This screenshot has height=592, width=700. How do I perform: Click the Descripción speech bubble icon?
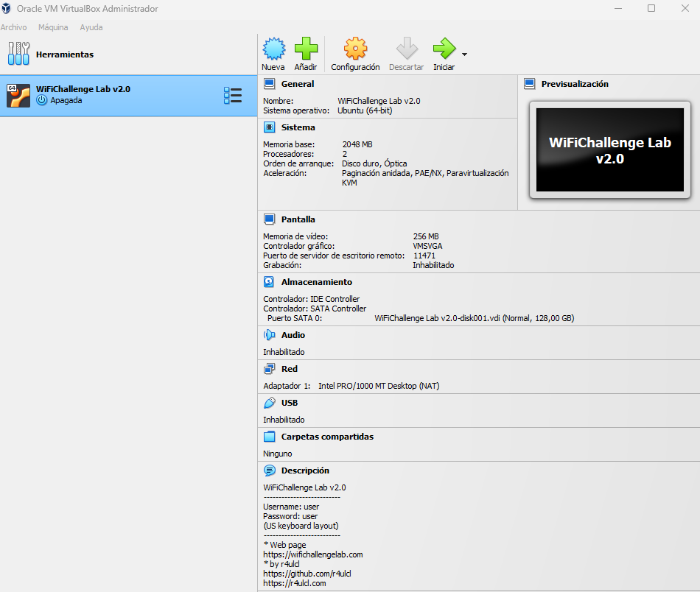point(269,471)
